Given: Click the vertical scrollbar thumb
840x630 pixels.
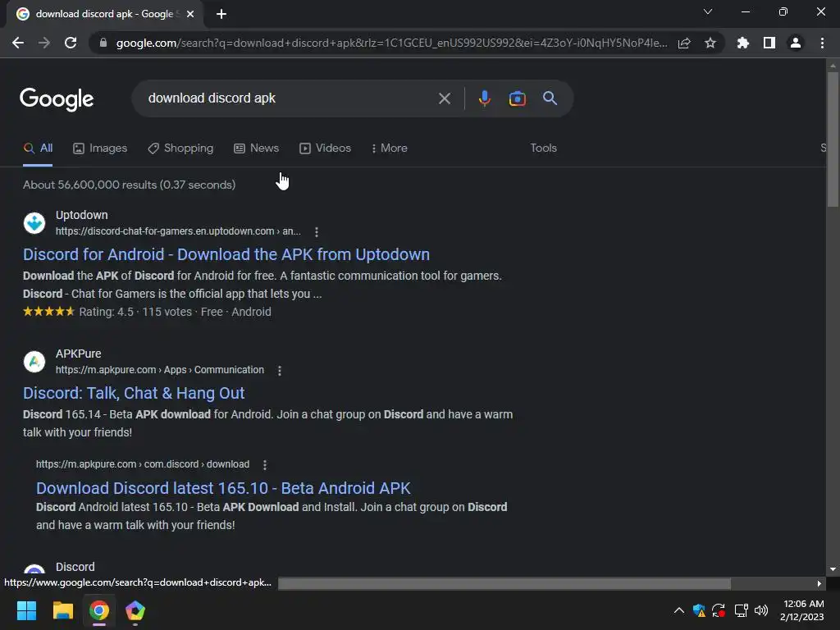Looking at the screenshot, I should (833, 138).
